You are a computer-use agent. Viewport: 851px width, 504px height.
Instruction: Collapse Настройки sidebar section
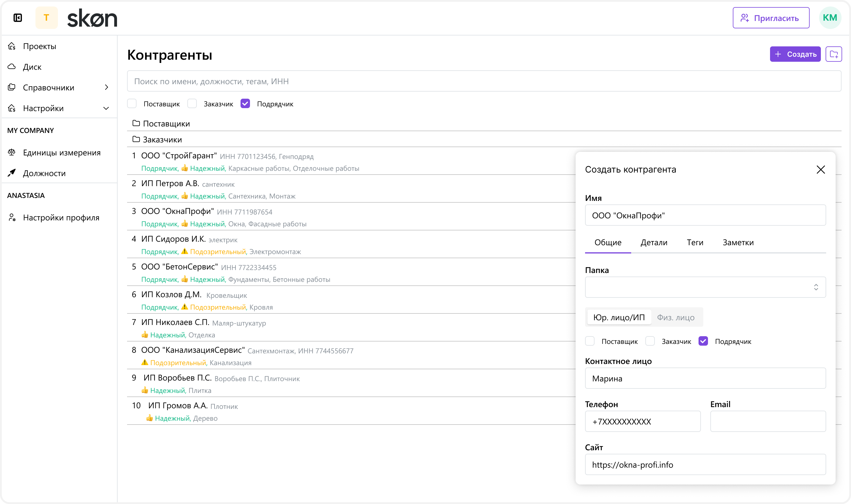tap(106, 108)
